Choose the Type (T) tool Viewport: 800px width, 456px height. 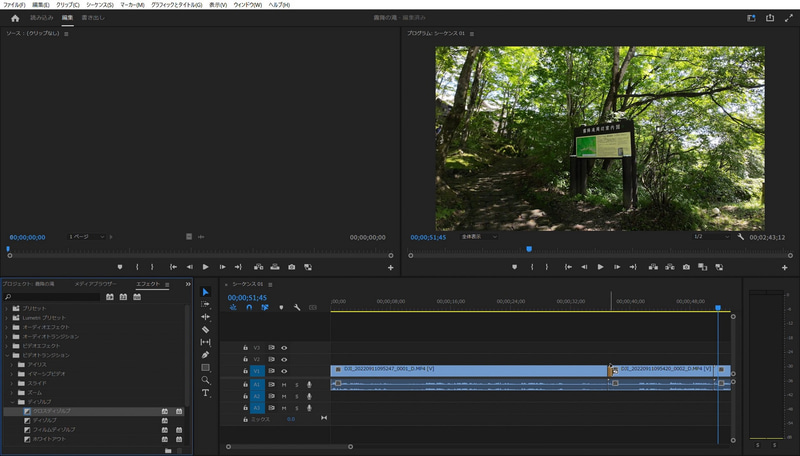pyautogui.click(x=205, y=393)
